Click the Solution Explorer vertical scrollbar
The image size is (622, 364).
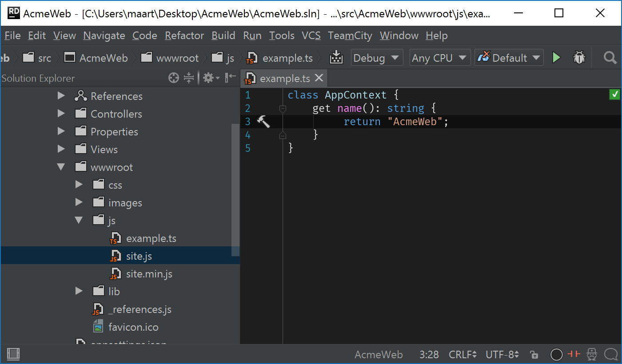[x=235, y=190]
